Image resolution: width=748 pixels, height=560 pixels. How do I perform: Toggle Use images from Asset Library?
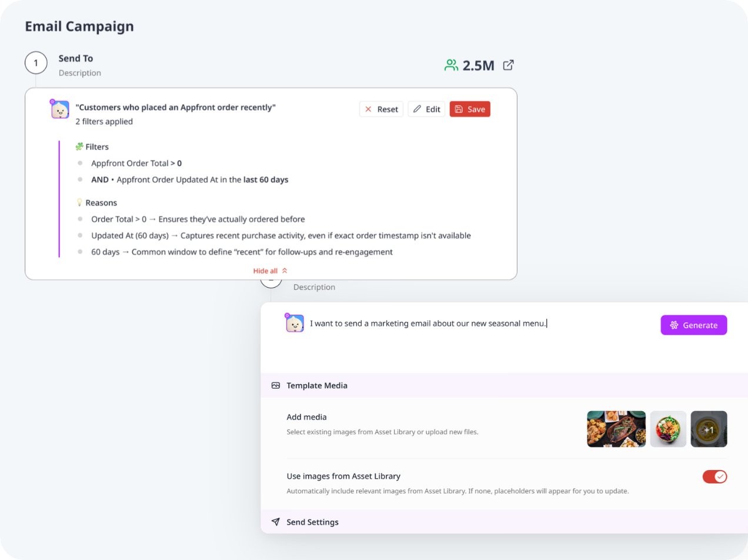(x=715, y=476)
